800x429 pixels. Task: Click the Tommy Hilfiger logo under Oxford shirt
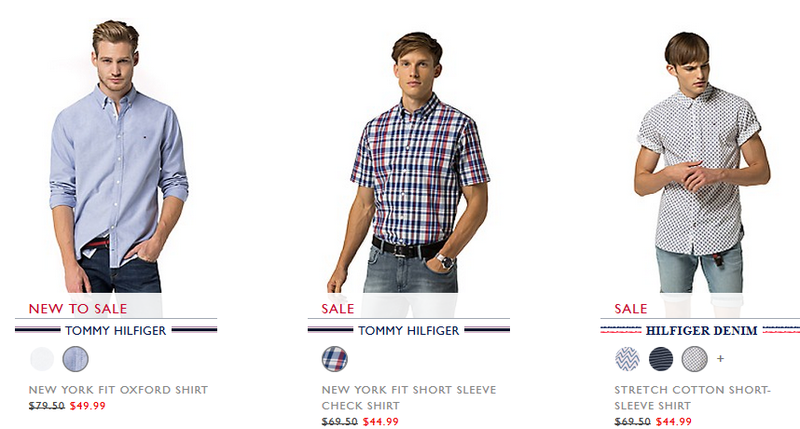coord(116,331)
